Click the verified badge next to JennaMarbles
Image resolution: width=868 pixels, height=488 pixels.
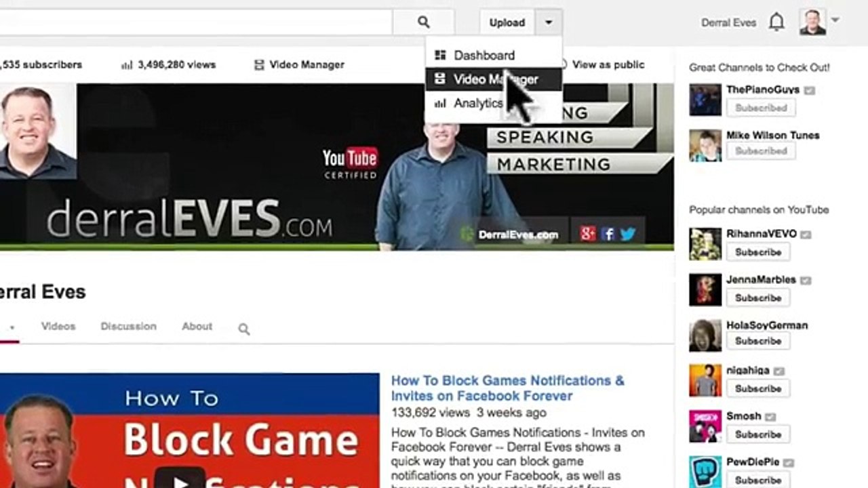pos(806,280)
